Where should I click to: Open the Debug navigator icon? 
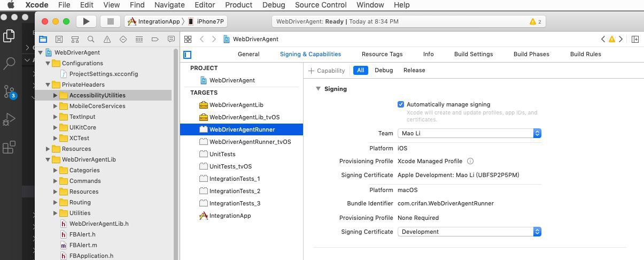pyautogui.click(x=139, y=39)
